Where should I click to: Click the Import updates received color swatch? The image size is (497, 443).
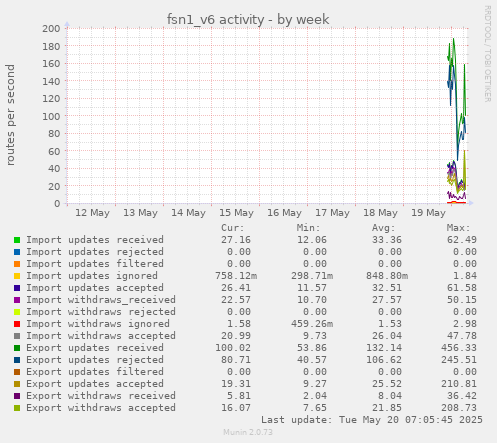coord(17,240)
